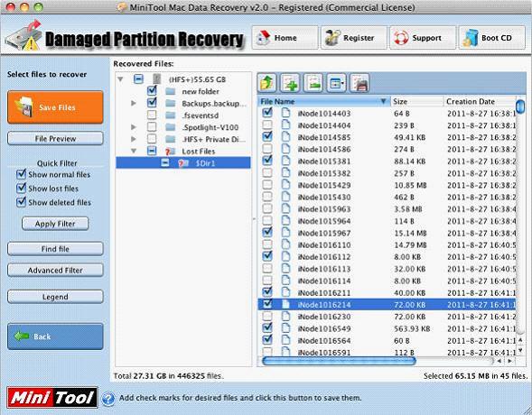Click the add-files green plus toolbar icon

(290, 83)
